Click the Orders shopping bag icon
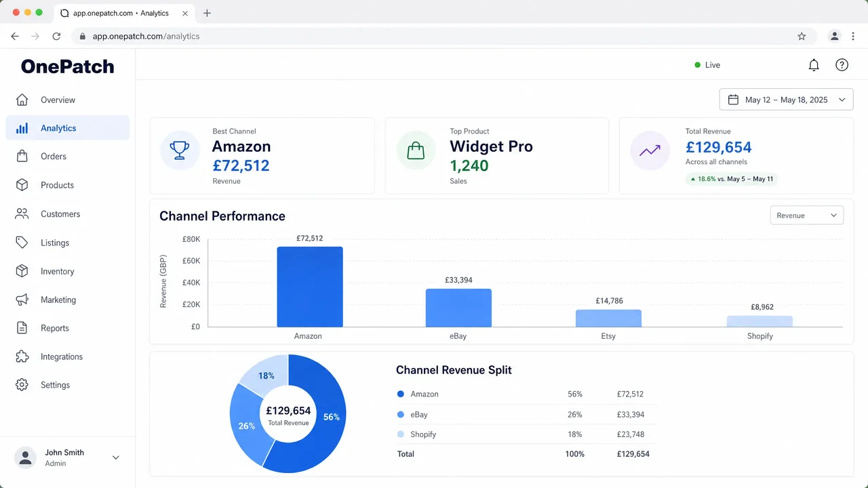 click(22, 156)
